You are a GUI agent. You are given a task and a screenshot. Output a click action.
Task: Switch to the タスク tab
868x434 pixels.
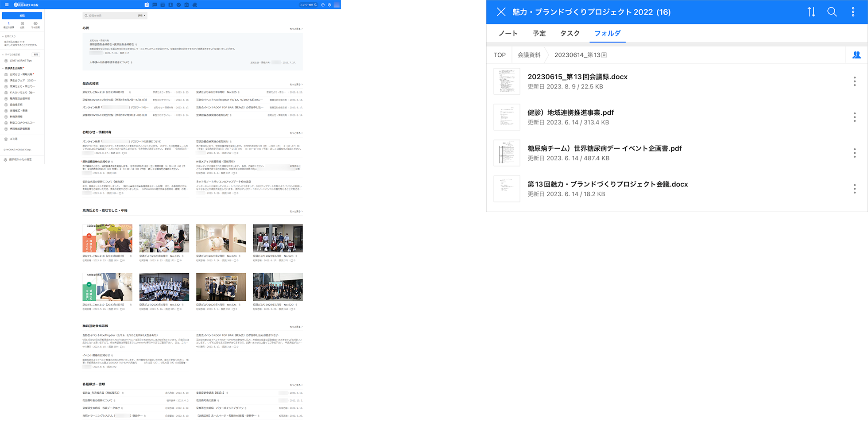570,33
